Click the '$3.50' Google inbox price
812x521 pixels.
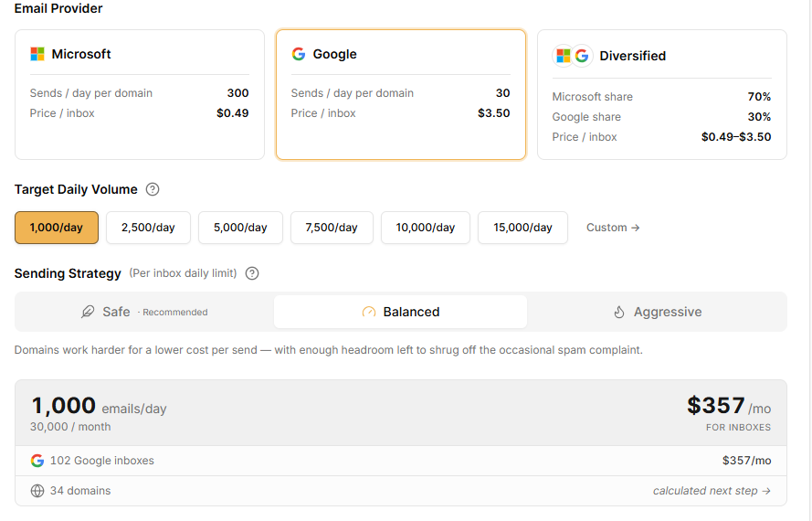493,113
